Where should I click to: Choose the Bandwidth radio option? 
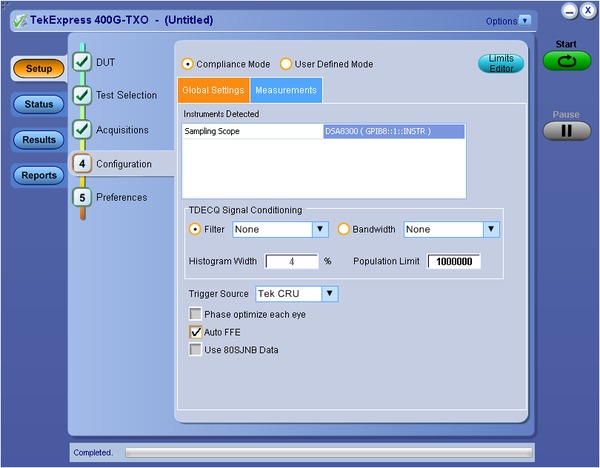[344, 229]
